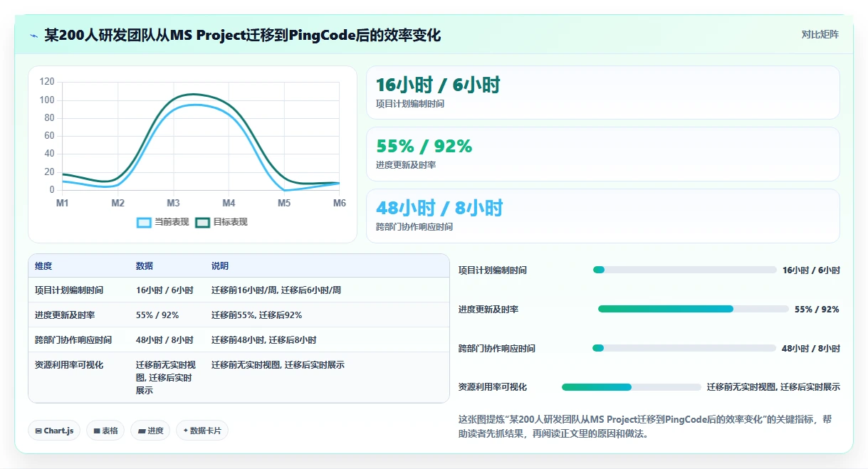Click the 对比矩阵 label in header
The image size is (868, 469).
pyautogui.click(x=820, y=34)
